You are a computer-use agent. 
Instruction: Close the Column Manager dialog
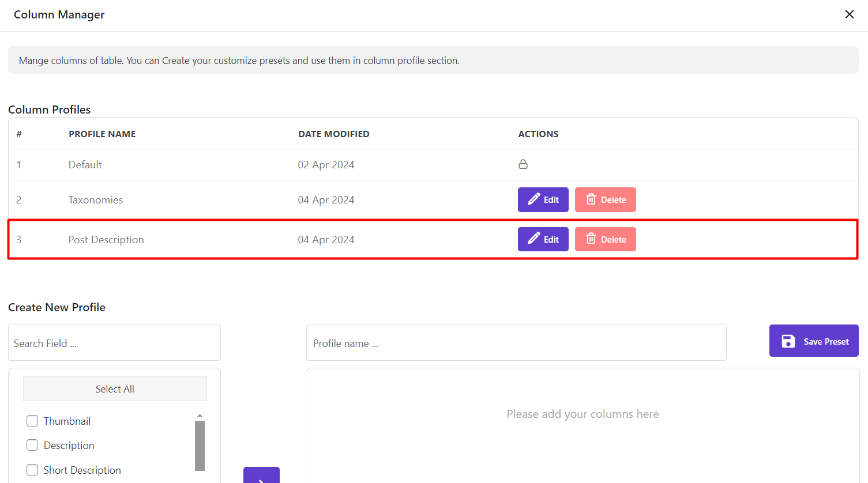tap(849, 14)
